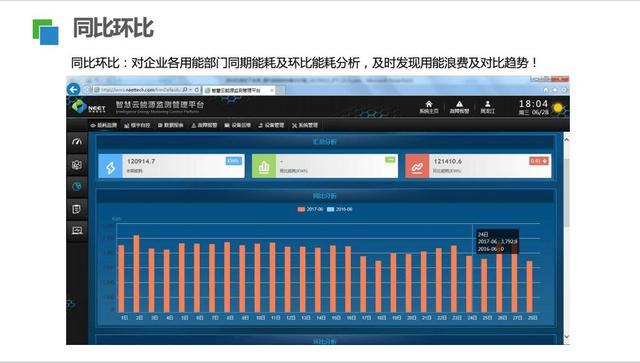Open the fault alarm triangle icon in header
The image size is (640, 363).
coord(460,104)
